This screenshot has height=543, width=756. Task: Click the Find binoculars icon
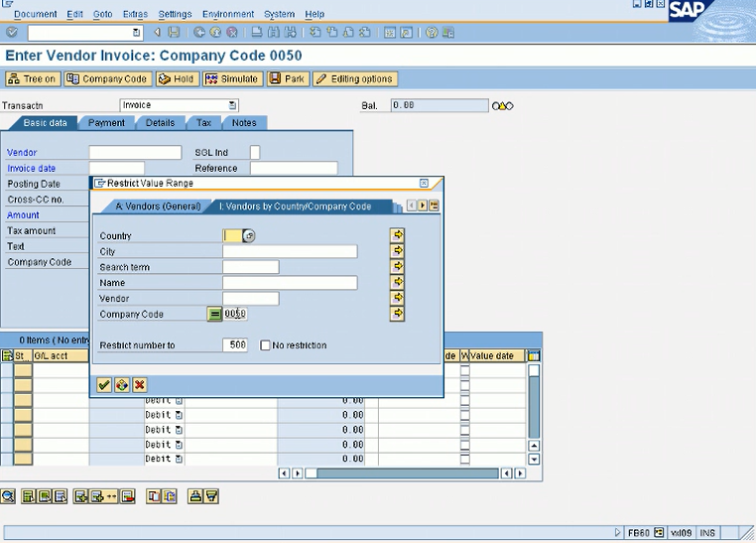pyautogui.click(x=274, y=33)
